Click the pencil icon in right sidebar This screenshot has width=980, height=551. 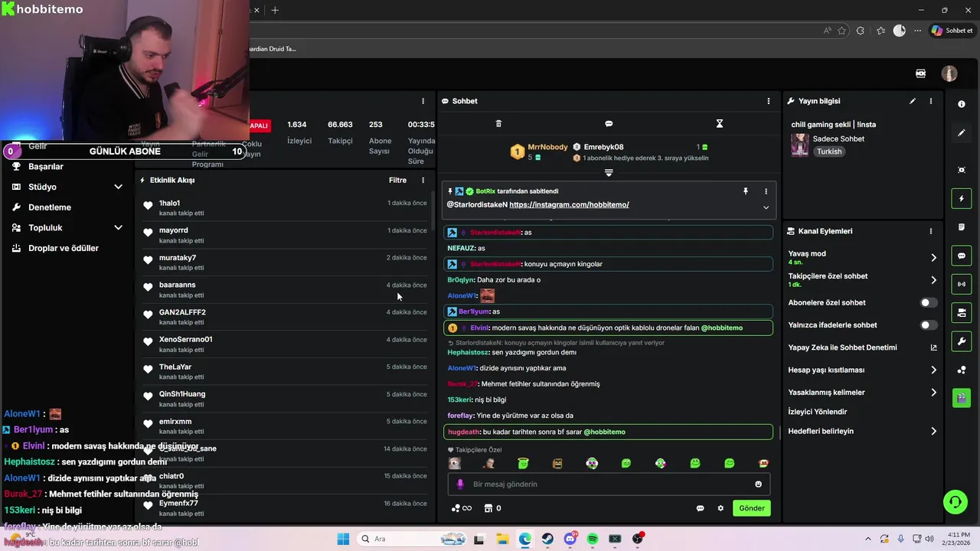pyautogui.click(x=962, y=132)
